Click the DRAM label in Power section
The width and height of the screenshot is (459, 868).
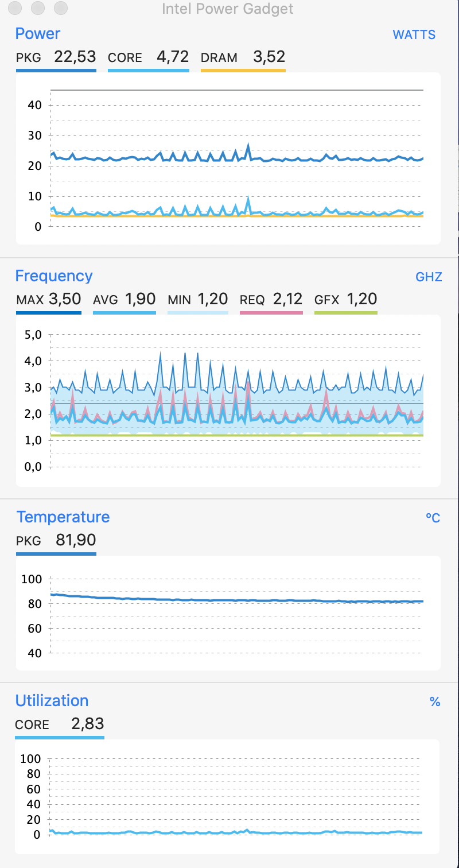point(219,58)
